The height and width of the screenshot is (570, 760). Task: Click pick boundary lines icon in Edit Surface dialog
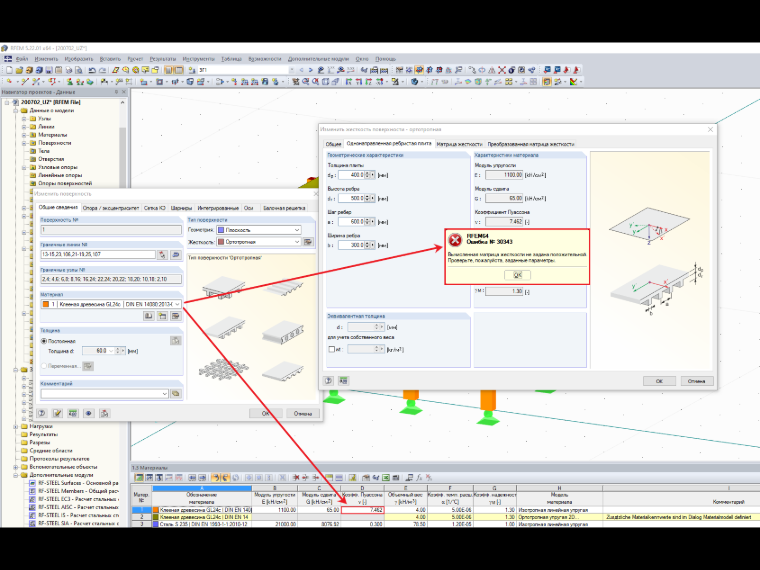162,254
